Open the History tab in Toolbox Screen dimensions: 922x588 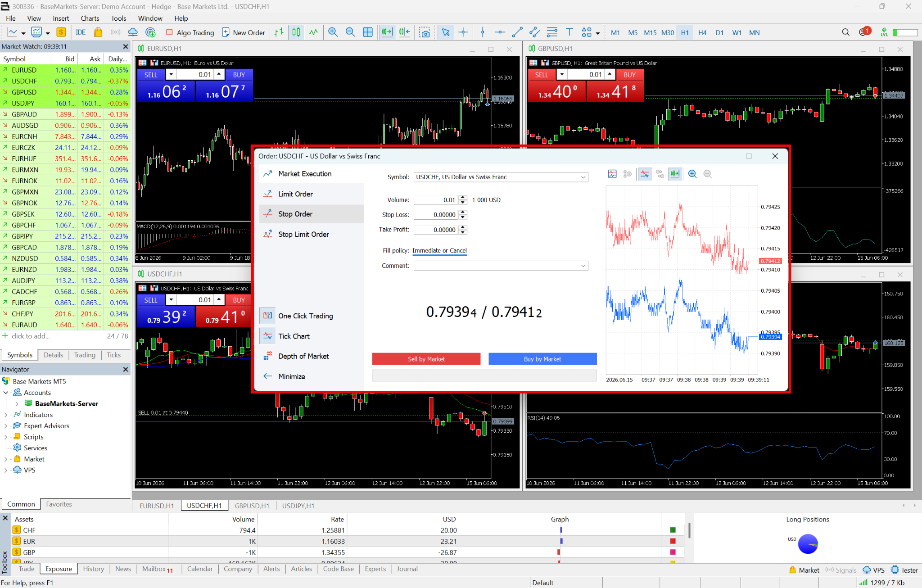pyautogui.click(x=94, y=569)
